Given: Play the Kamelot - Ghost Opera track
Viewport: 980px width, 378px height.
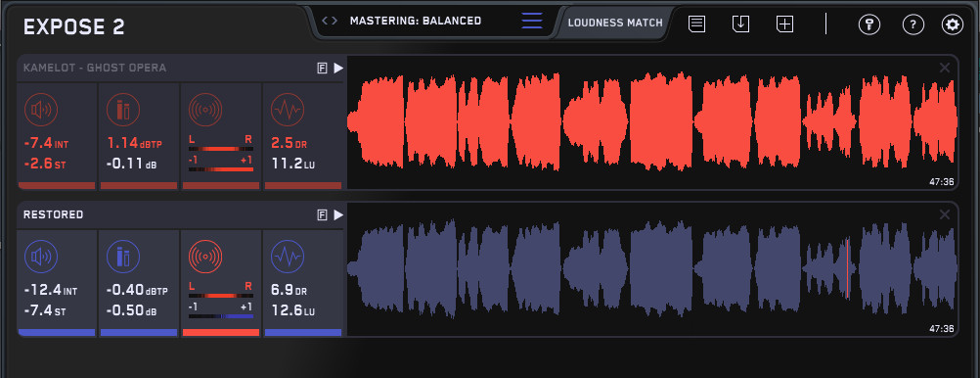Looking at the screenshot, I should 338,69.
